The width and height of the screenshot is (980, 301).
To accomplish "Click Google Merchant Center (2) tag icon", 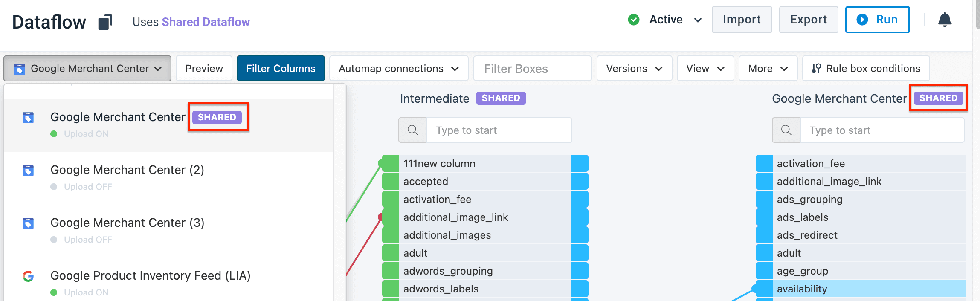I will 28,171.
